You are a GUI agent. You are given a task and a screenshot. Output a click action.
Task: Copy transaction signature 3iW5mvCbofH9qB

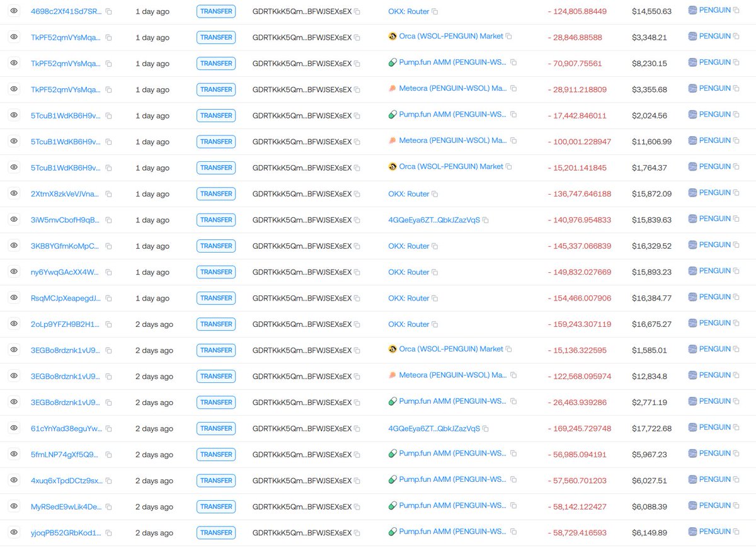[x=109, y=220]
